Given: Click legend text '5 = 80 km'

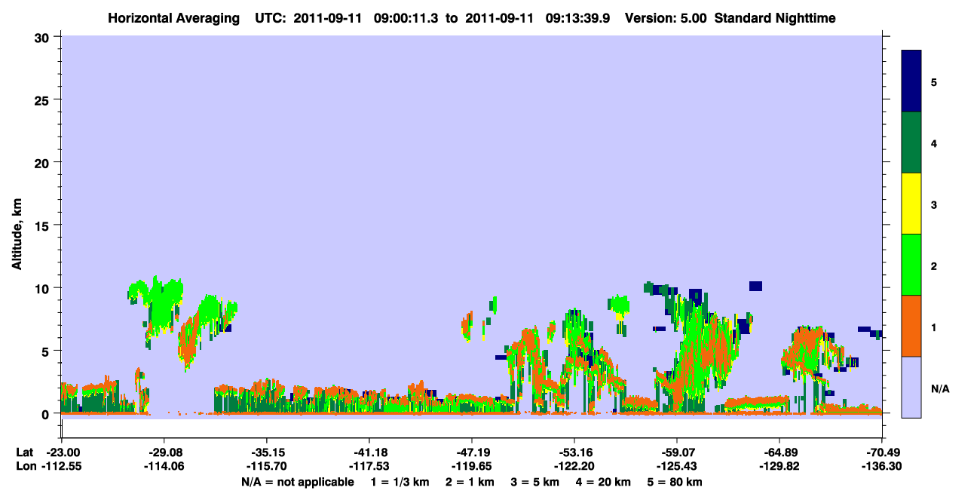Looking at the screenshot, I should [x=675, y=482].
